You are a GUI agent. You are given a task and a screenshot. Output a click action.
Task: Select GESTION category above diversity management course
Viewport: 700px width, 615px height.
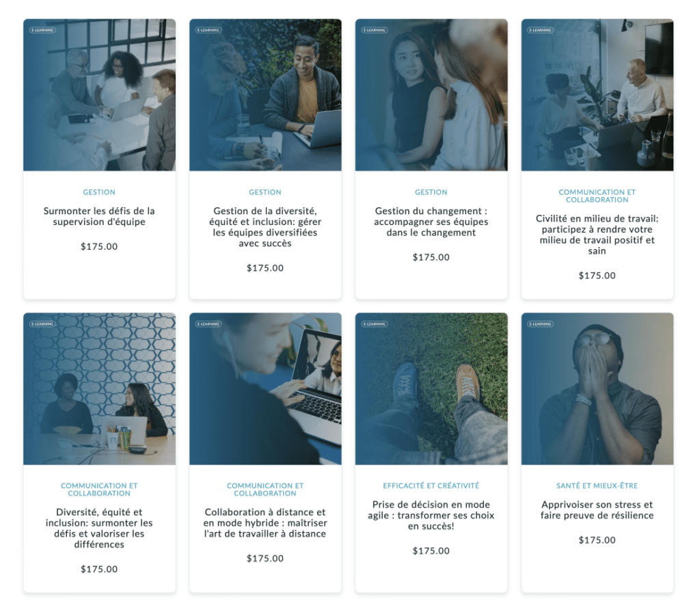tap(265, 192)
